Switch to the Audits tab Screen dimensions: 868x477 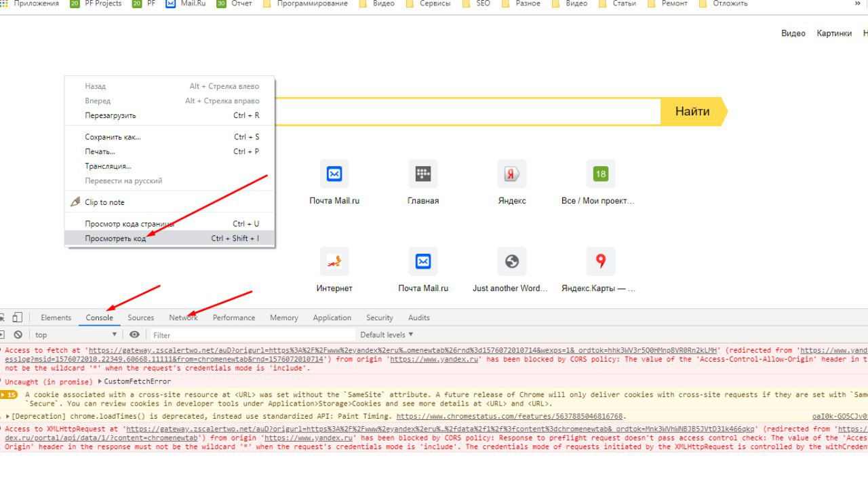[x=419, y=318]
